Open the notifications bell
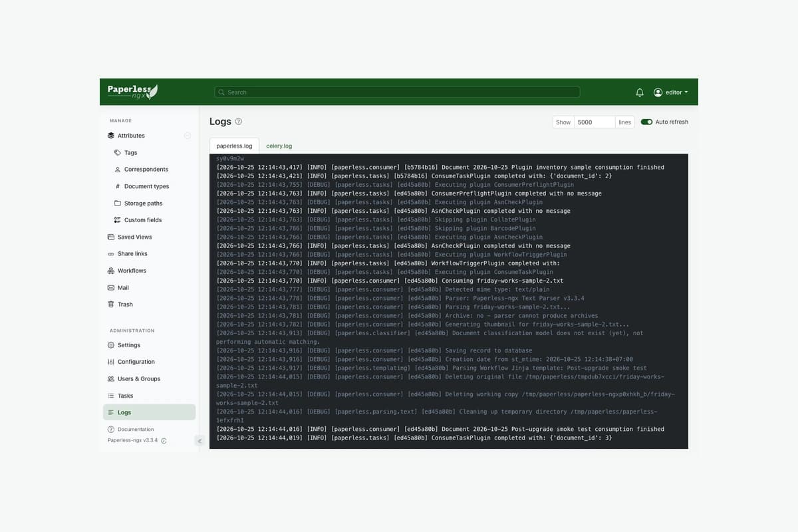798x532 pixels. point(640,92)
